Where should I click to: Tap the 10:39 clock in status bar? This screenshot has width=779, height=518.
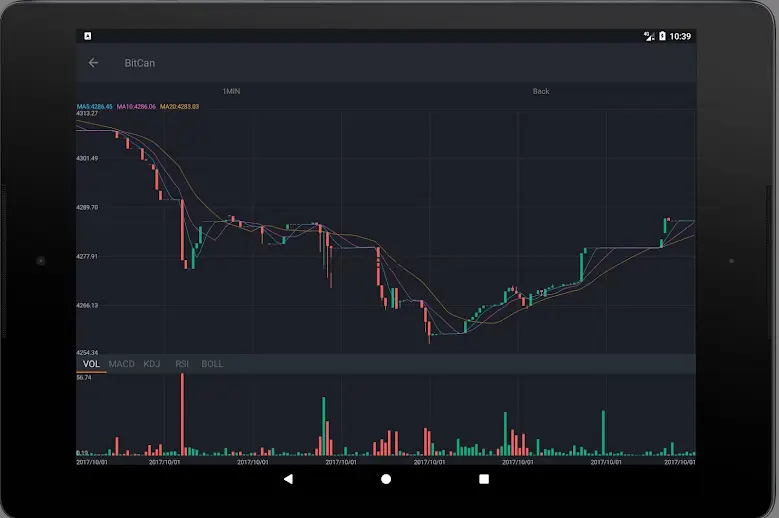click(x=680, y=36)
